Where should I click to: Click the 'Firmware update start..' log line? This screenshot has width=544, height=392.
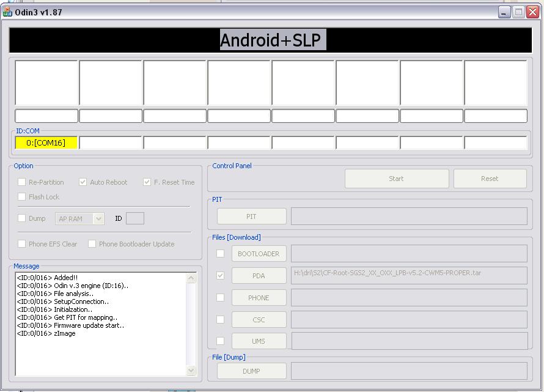pos(70,325)
